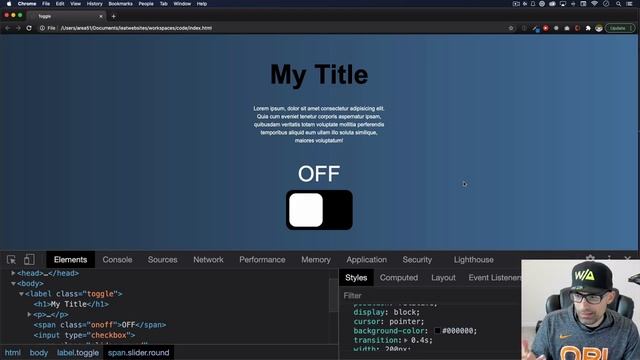Click the block value of display property
The height and width of the screenshot is (360, 640).
404,312
